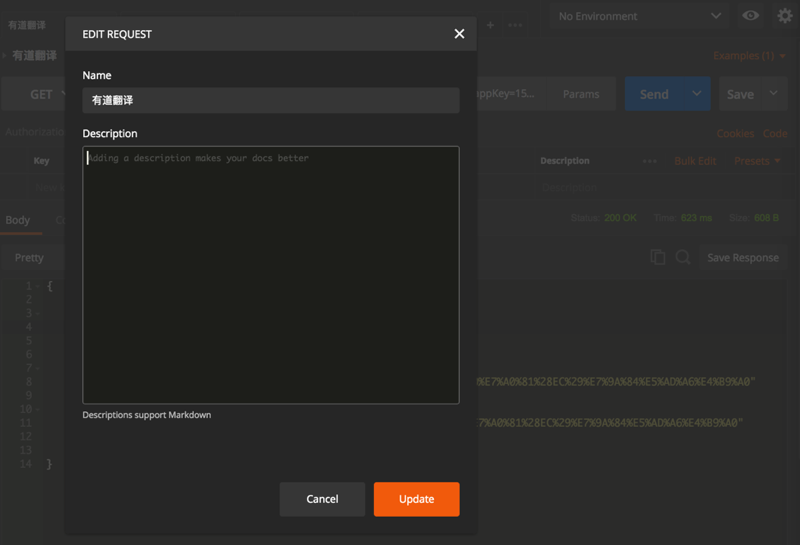Select the Pretty response view

tap(29, 258)
